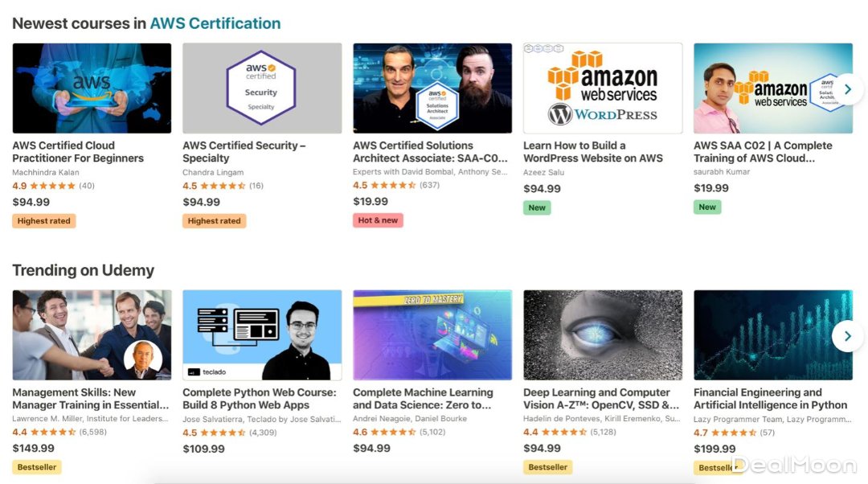Select AWS Certified Security – Specialty thumbnail

[x=262, y=88]
